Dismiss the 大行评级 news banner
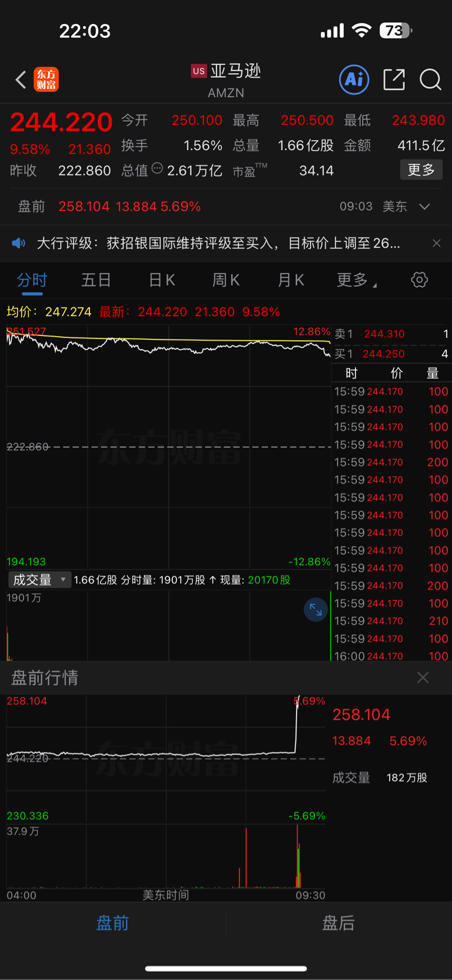This screenshot has height=980, width=452. click(x=436, y=243)
